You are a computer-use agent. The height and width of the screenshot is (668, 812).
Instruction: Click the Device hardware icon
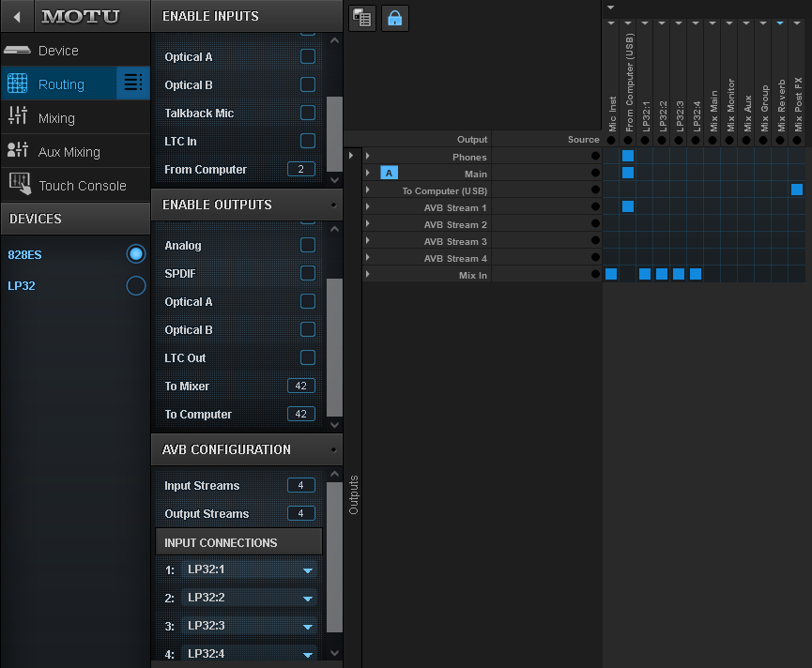pos(17,51)
